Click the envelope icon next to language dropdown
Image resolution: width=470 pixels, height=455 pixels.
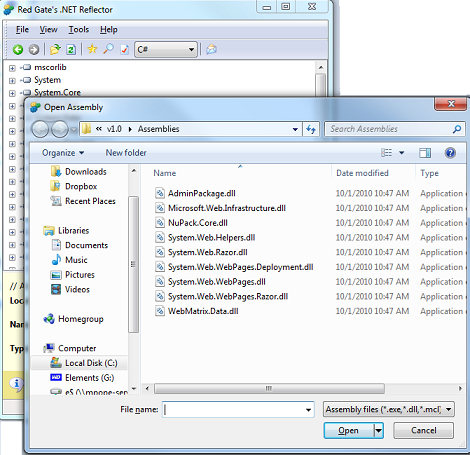tap(211, 49)
